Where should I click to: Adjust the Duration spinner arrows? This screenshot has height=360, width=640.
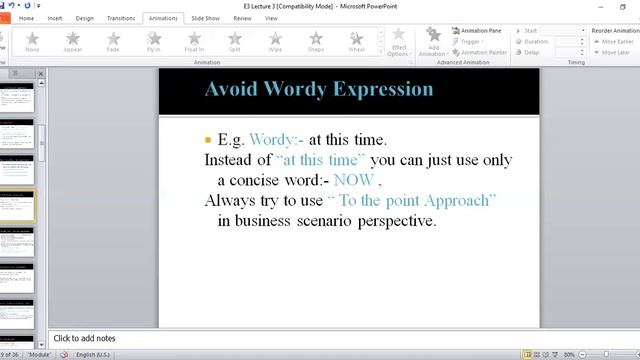click(x=582, y=42)
